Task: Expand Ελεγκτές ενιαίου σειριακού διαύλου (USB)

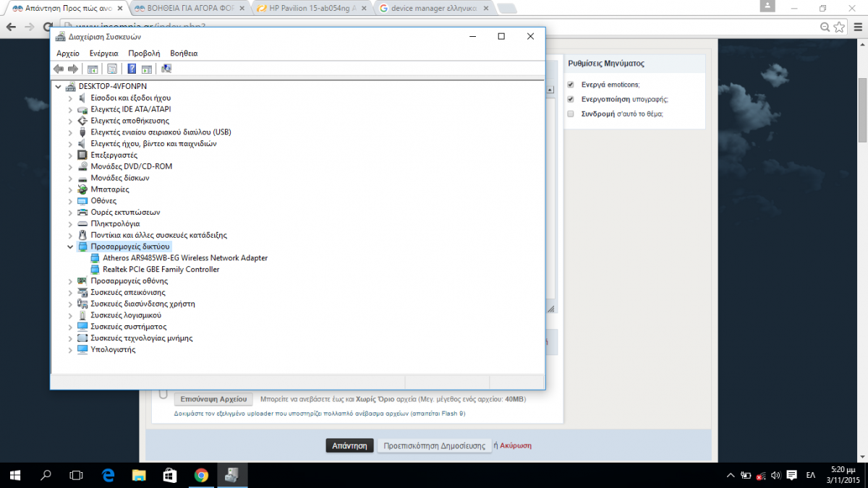Action: 70,132
